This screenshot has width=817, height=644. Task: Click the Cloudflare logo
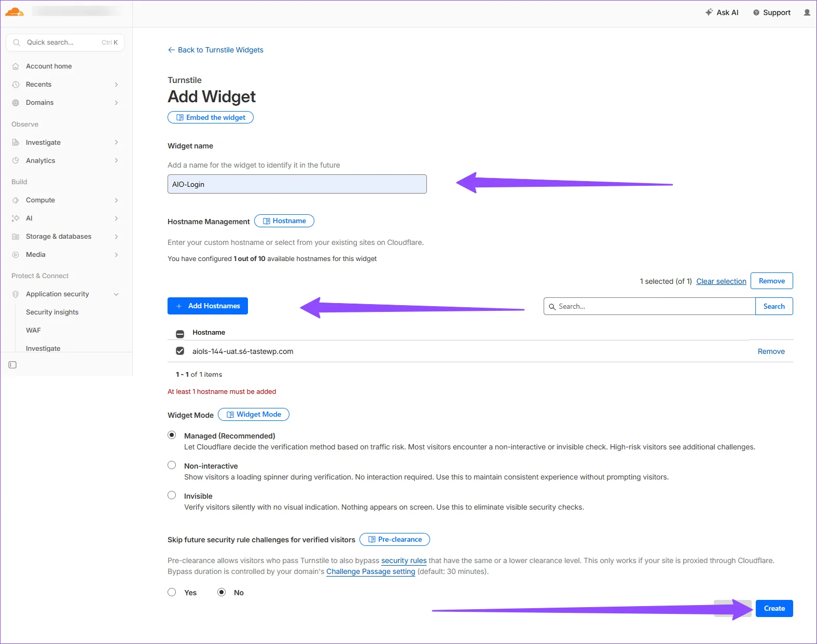pyautogui.click(x=15, y=12)
